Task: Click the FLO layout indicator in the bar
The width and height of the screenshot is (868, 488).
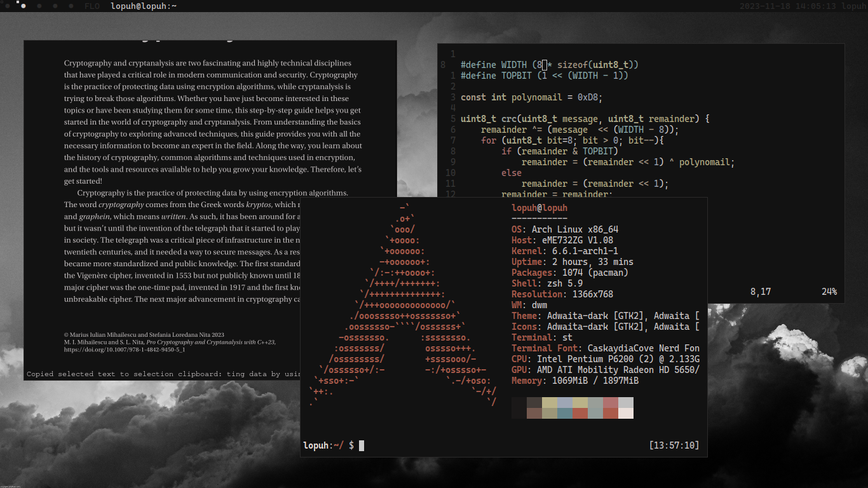Action: pos(92,6)
